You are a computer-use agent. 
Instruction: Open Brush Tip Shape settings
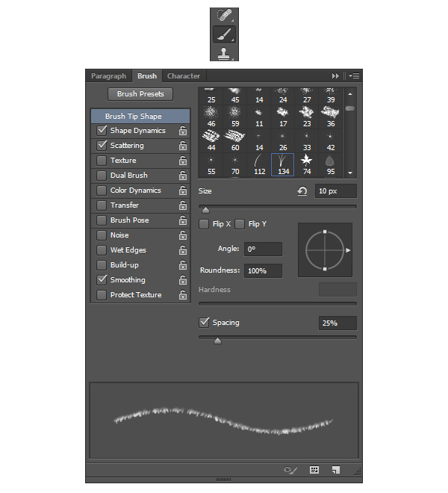[140, 117]
